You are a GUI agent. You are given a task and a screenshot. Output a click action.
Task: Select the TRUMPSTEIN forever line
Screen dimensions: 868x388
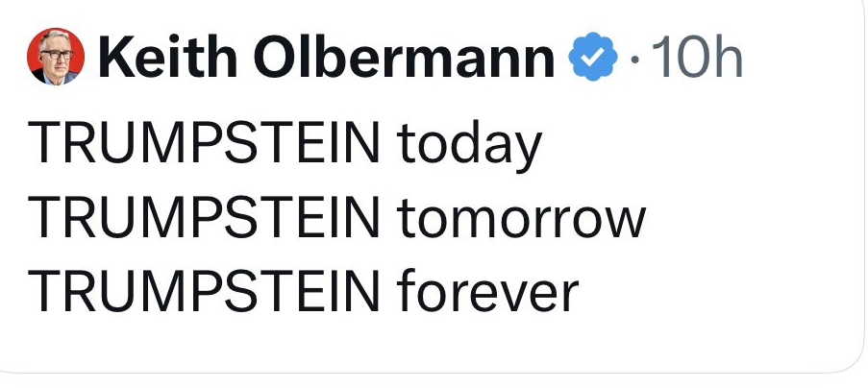pyautogui.click(x=303, y=291)
